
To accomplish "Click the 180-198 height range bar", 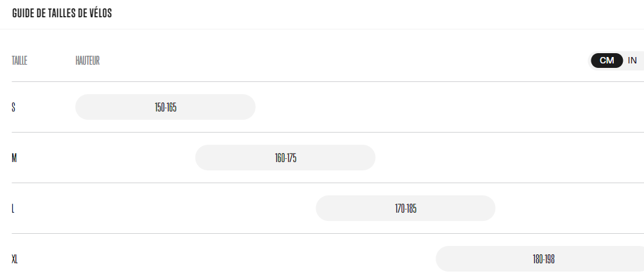I will pyautogui.click(x=539, y=259).
